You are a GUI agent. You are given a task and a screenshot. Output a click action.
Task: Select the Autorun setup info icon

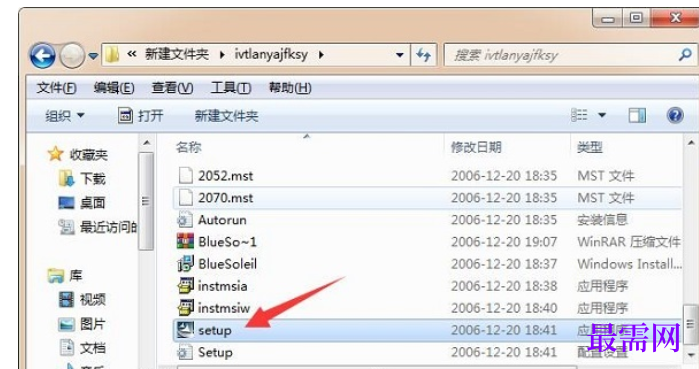click(185, 220)
